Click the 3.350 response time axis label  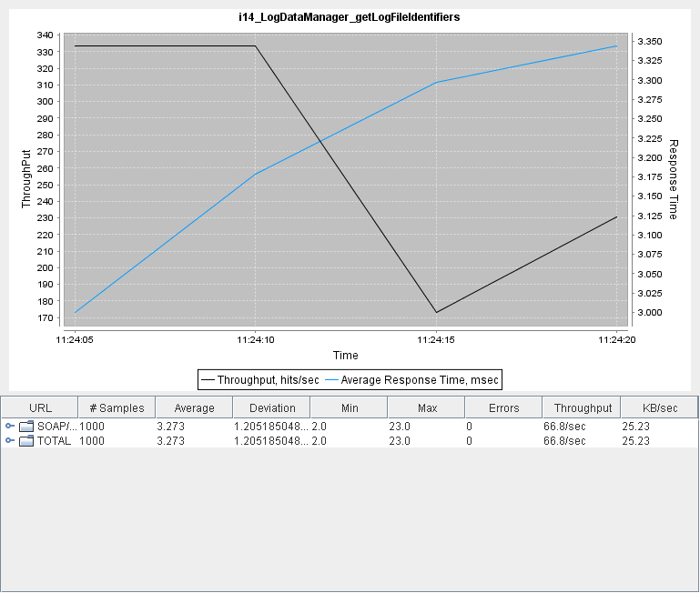(x=650, y=42)
